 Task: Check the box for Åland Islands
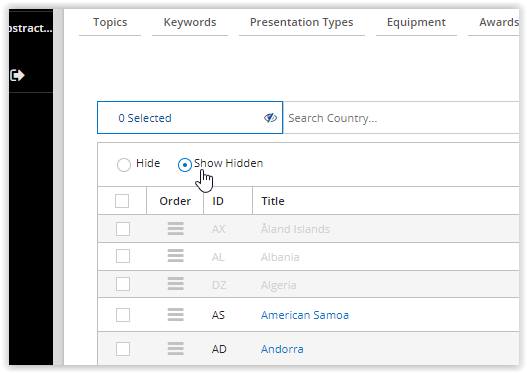click(x=123, y=229)
